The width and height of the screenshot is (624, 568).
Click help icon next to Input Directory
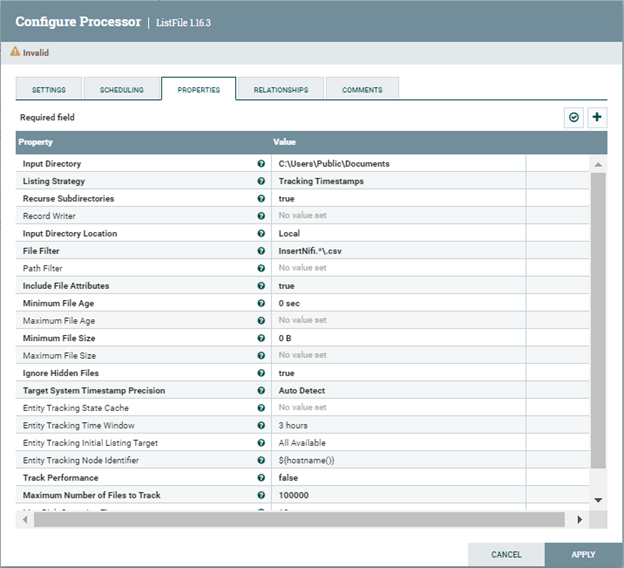click(x=261, y=163)
